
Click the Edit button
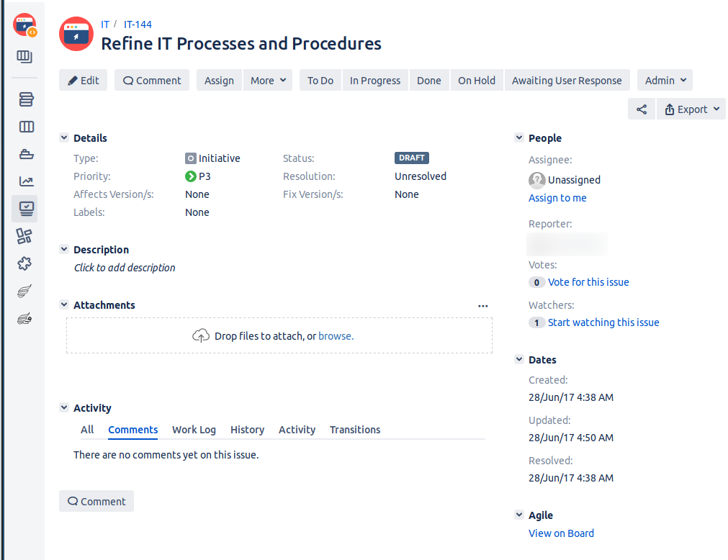[x=84, y=81]
